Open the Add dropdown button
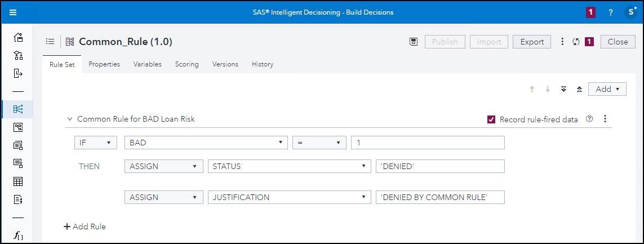Viewport: 644px width, 244px height. (607, 89)
